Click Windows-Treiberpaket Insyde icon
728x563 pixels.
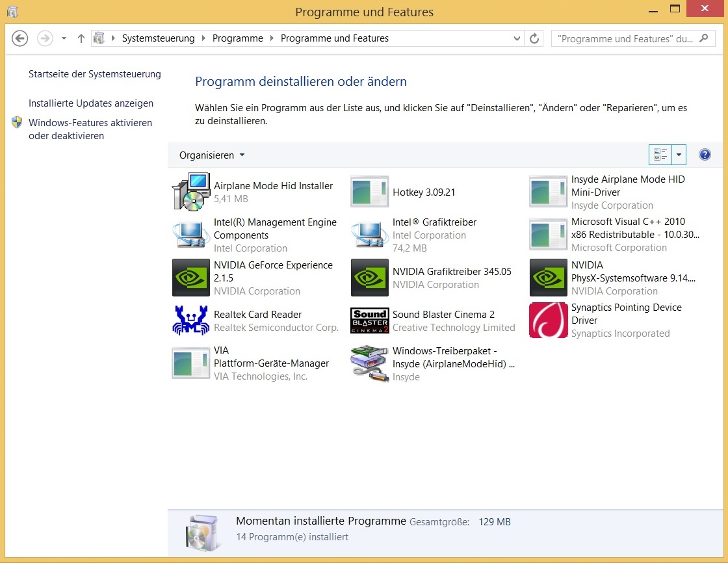tap(370, 363)
